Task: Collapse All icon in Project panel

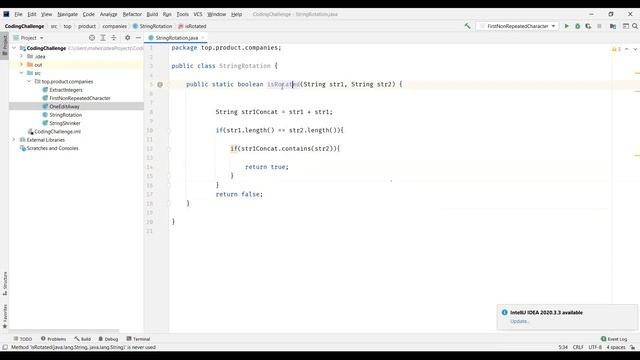Action: point(114,38)
